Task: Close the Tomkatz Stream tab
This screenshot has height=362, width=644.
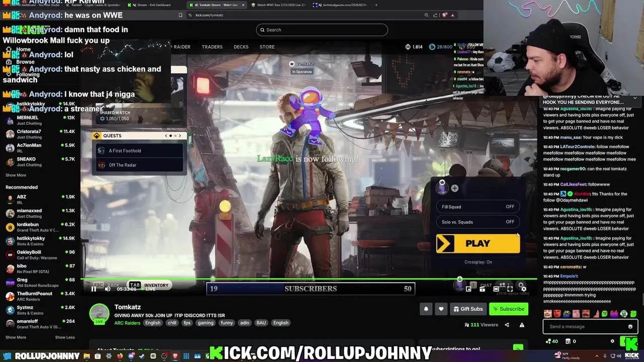Action: pyautogui.click(x=244, y=5)
